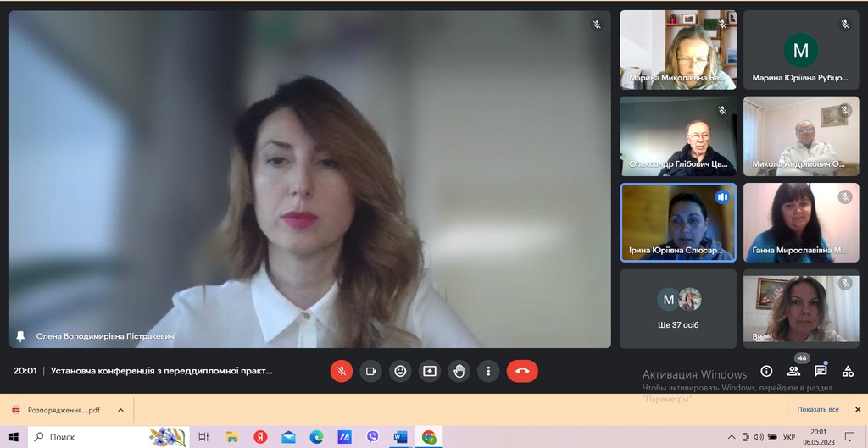
Task: Leave the call with the red hang-up button
Action: click(x=522, y=371)
